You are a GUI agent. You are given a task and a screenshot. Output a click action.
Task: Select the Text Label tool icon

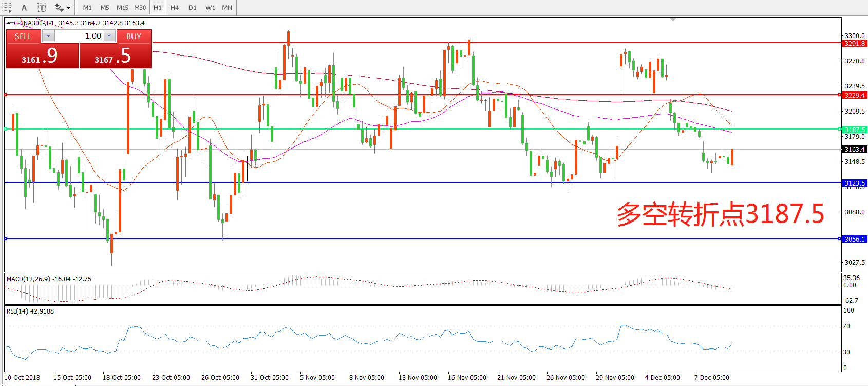coord(42,8)
